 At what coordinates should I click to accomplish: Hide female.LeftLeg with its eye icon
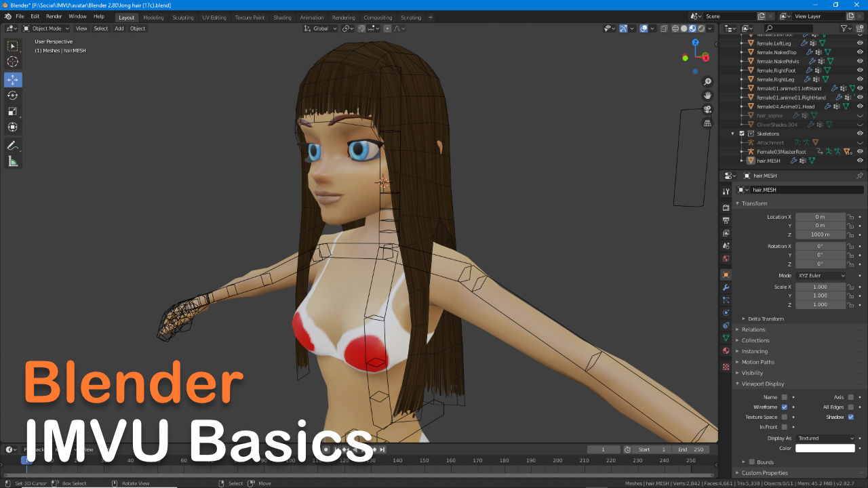pyautogui.click(x=860, y=43)
